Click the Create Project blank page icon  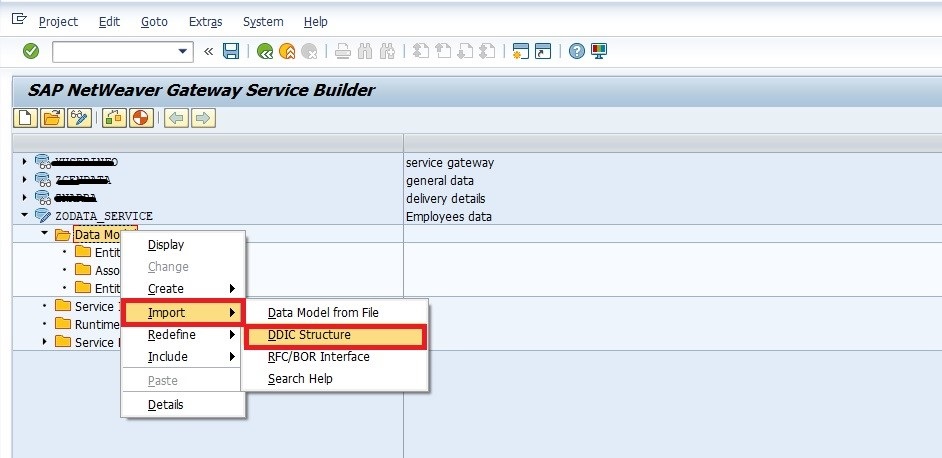tap(26, 118)
